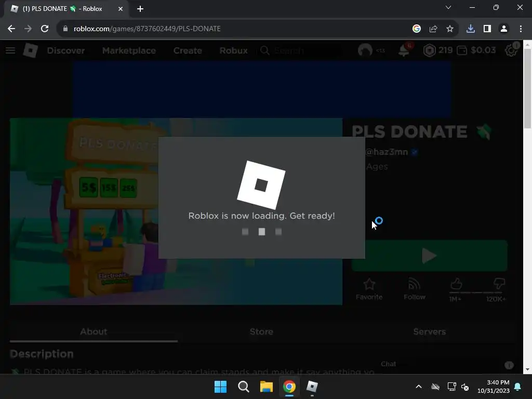The height and width of the screenshot is (399, 532).
Task: Dislike the game with thumbs down
Action: tap(499, 284)
